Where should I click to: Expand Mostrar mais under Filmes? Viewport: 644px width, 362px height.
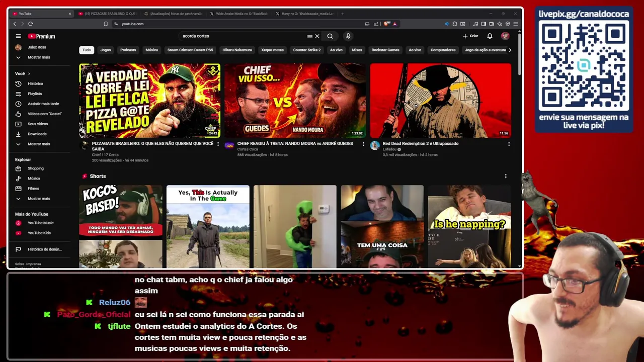pyautogui.click(x=39, y=199)
